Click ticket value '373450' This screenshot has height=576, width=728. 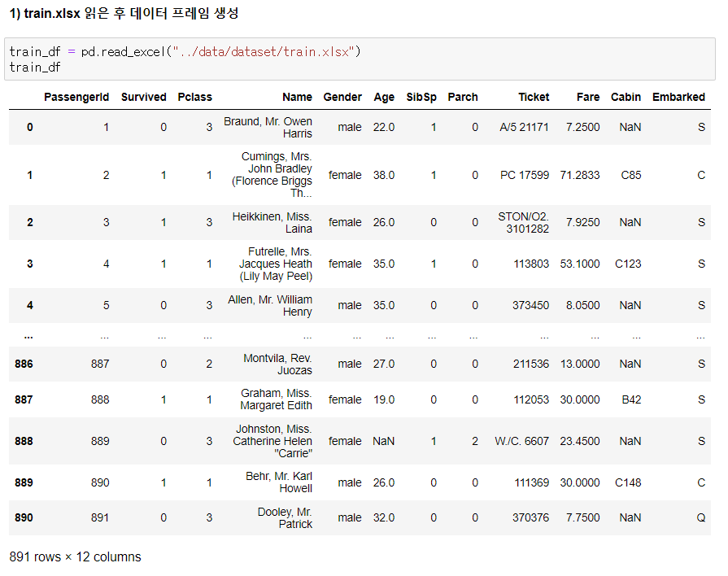coord(530,305)
